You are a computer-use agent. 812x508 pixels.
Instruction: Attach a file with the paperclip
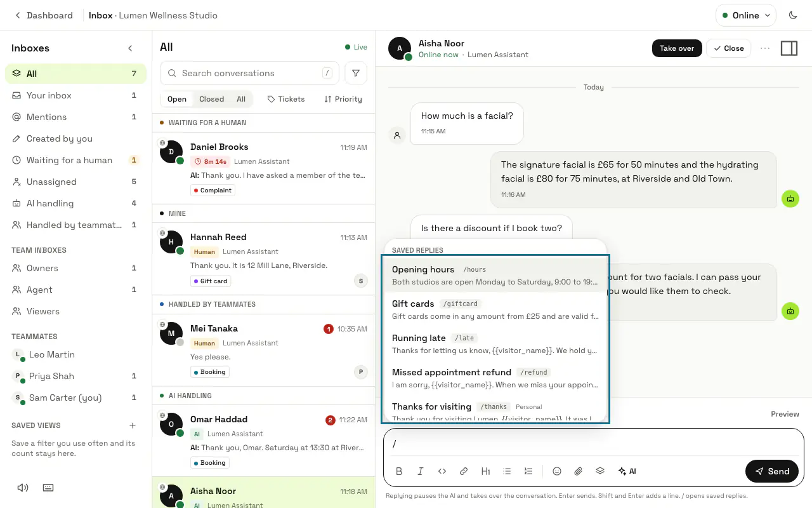pyautogui.click(x=579, y=471)
